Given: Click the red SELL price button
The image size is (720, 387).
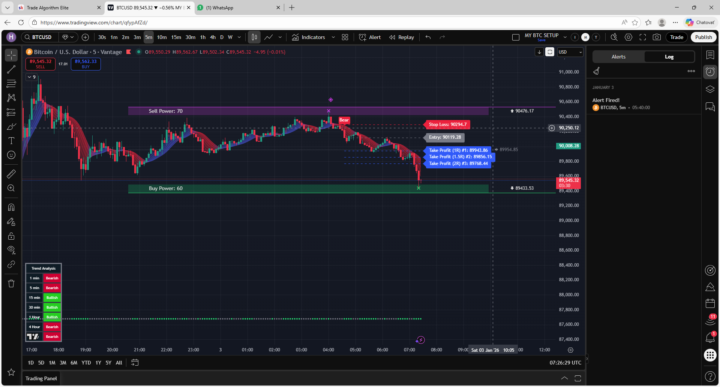Looking at the screenshot, I should pos(40,64).
